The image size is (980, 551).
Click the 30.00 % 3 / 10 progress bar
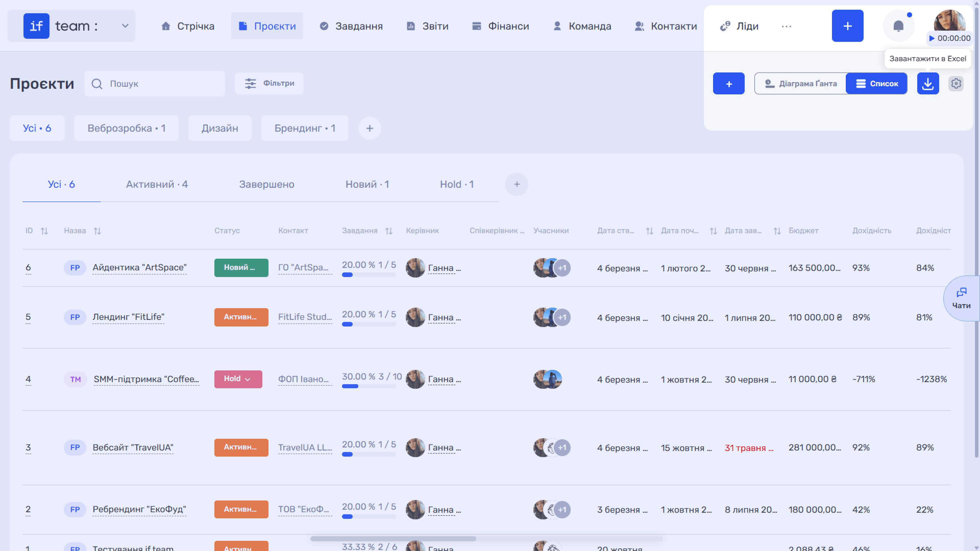pos(369,386)
